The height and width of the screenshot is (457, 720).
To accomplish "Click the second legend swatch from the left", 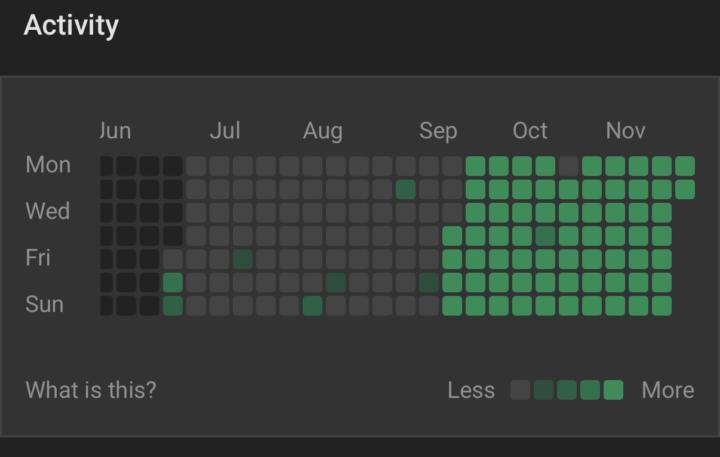I will (x=543, y=390).
